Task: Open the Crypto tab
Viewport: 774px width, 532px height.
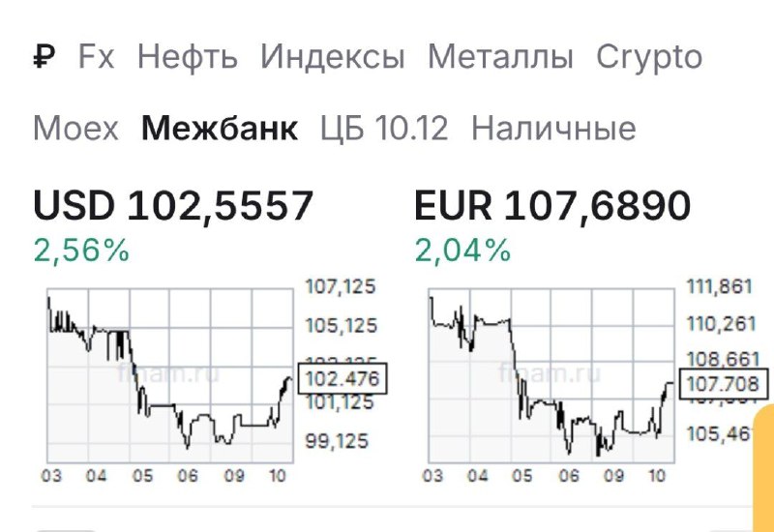Action: point(649,59)
